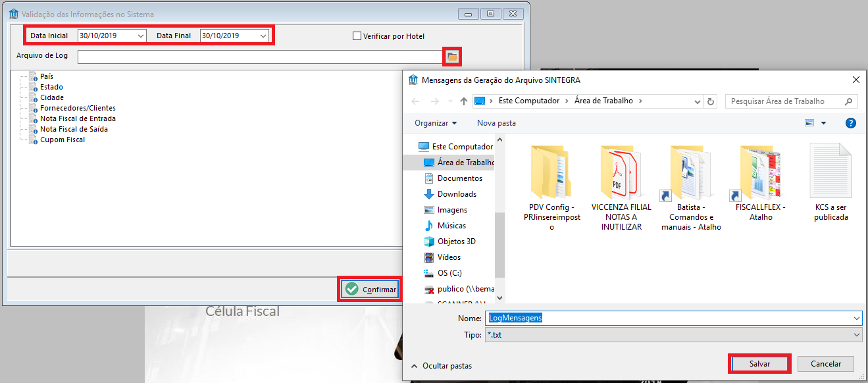
Task: Select the PDV Config folder
Action: tap(551, 187)
